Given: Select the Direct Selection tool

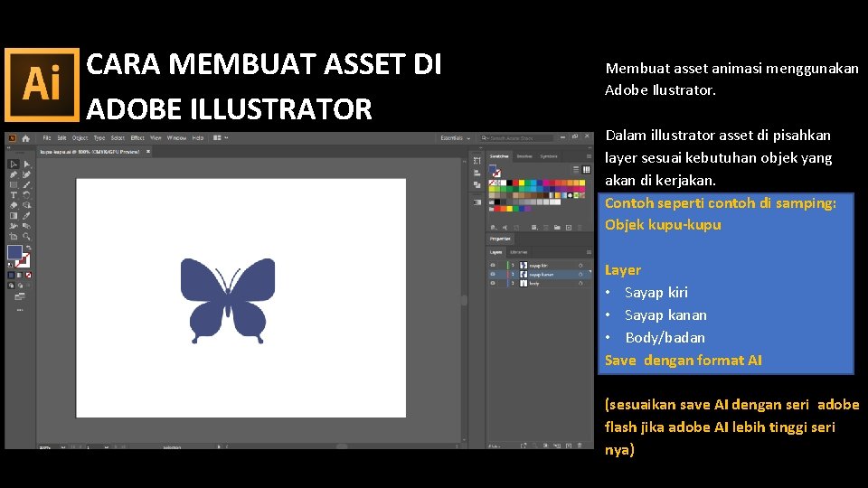Looking at the screenshot, I should click(26, 164).
